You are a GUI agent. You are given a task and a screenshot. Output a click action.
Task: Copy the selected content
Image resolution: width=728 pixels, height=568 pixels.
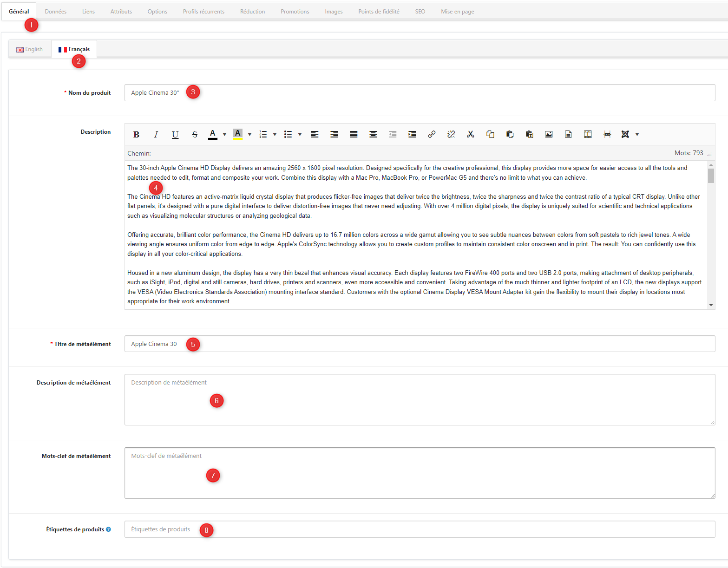[490, 135]
